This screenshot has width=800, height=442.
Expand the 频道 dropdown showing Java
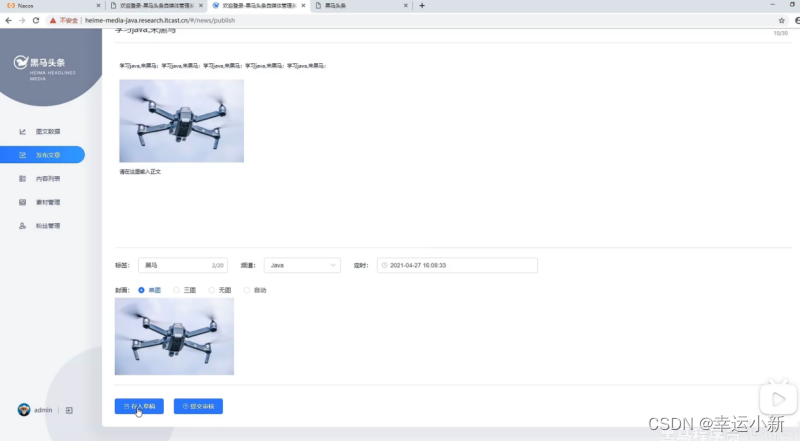click(x=302, y=265)
